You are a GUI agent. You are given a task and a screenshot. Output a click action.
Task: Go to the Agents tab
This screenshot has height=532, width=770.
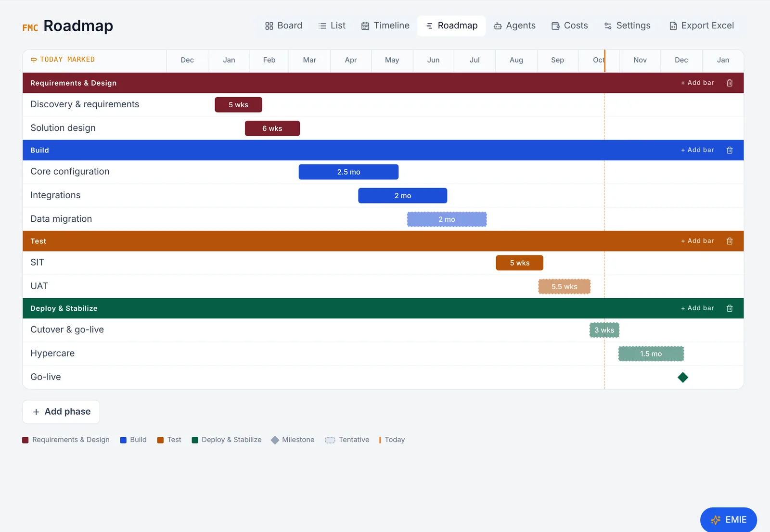[514, 25]
